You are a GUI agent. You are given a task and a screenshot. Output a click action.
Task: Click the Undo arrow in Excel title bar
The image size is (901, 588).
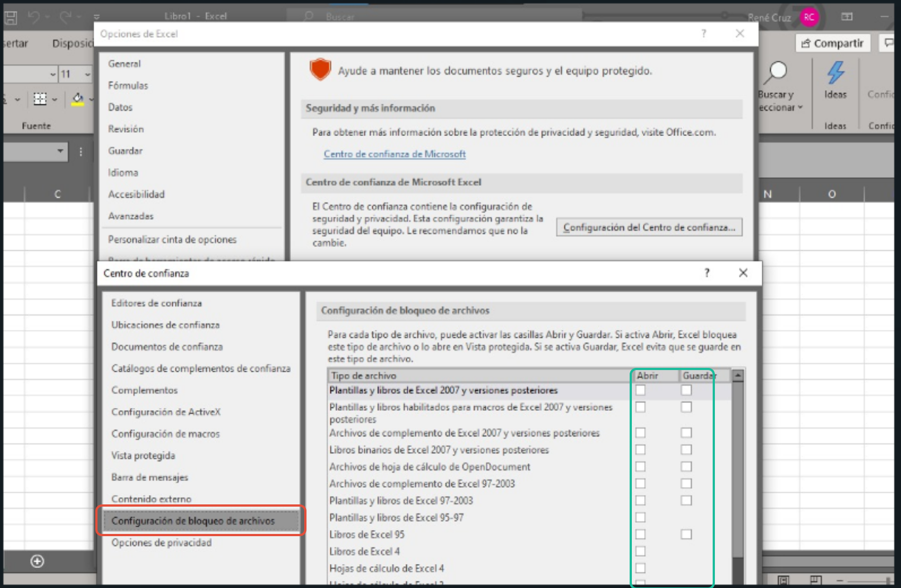[x=33, y=18]
